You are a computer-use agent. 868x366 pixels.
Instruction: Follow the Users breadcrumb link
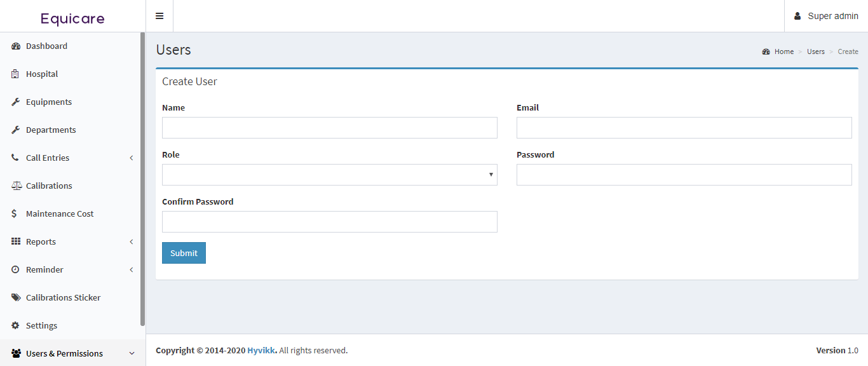click(x=816, y=51)
